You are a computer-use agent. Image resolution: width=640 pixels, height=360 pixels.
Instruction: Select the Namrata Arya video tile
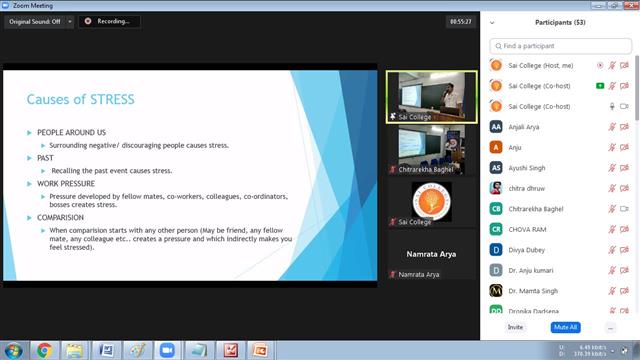point(431,255)
